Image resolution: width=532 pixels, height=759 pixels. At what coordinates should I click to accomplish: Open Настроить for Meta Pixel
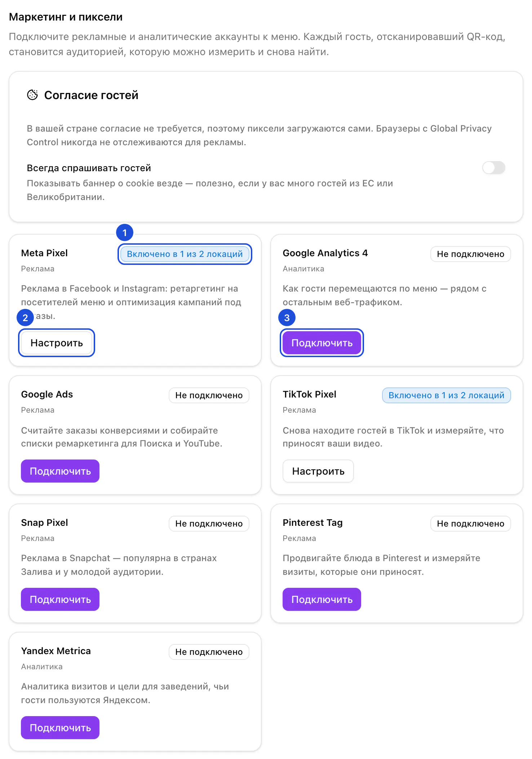click(x=57, y=343)
